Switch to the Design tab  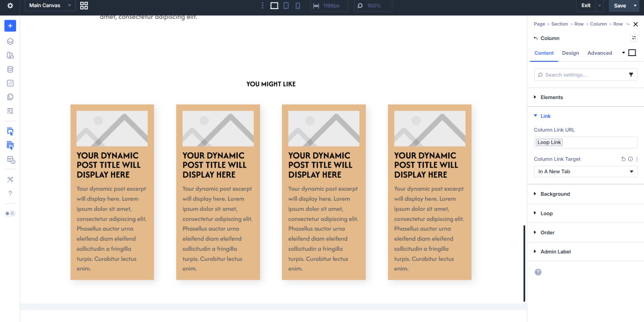(x=570, y=53)
